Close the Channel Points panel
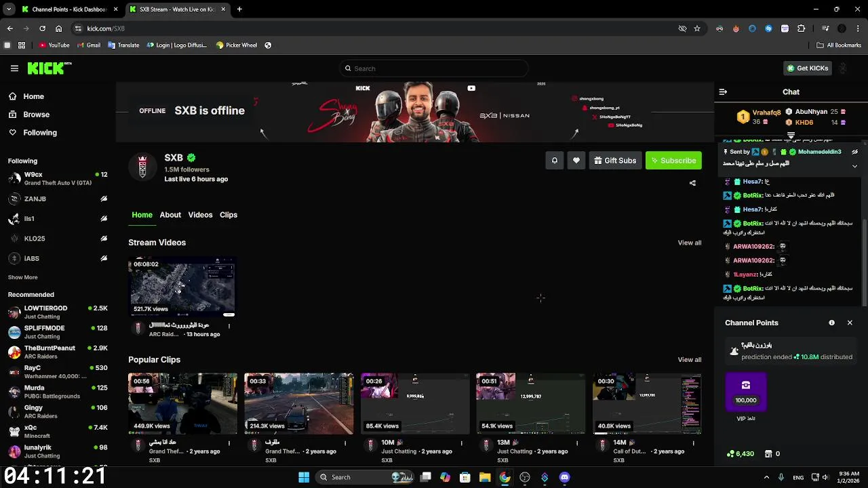 pyautogui.click(x=850, y=323)
